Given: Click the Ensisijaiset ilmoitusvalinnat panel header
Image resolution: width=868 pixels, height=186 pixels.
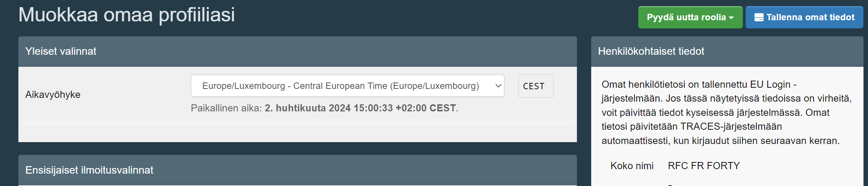Looking at the screenshot, I should pos(297,170).
